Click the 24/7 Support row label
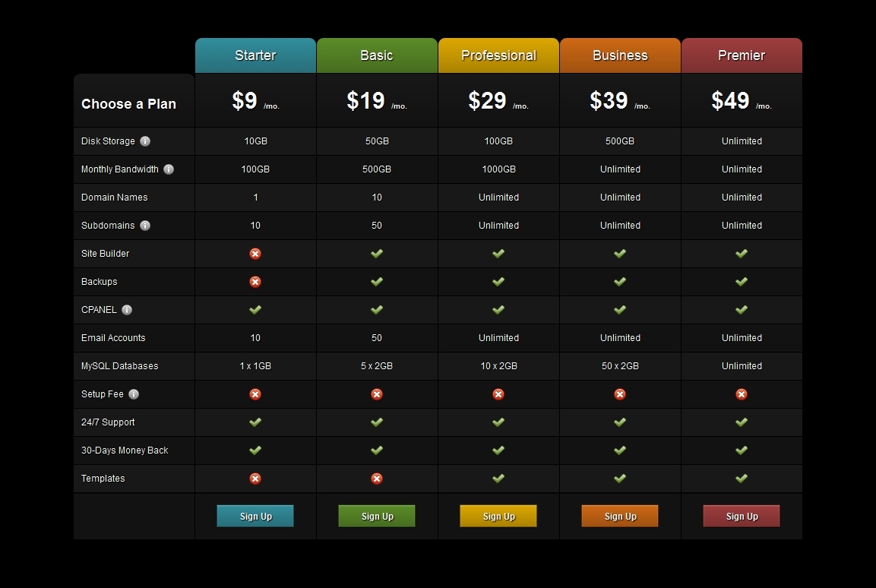The height and width of the screenshot is (588, 876). [108, 422]
